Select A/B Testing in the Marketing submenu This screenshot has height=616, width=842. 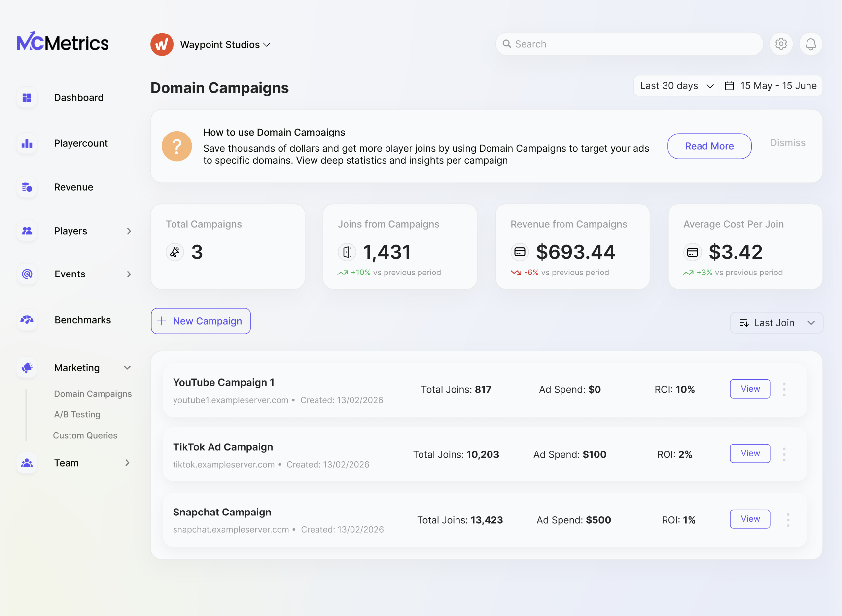pos(77,414)
